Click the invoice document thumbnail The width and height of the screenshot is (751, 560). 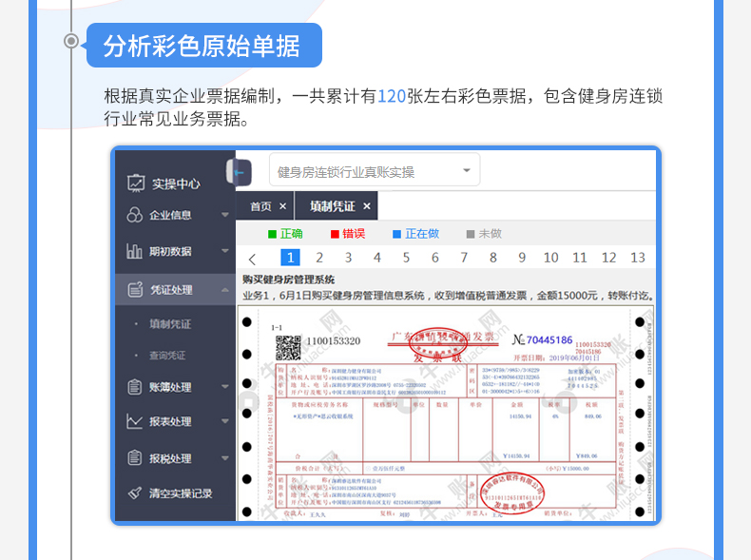pyautogui.click(x=447, y=414)
